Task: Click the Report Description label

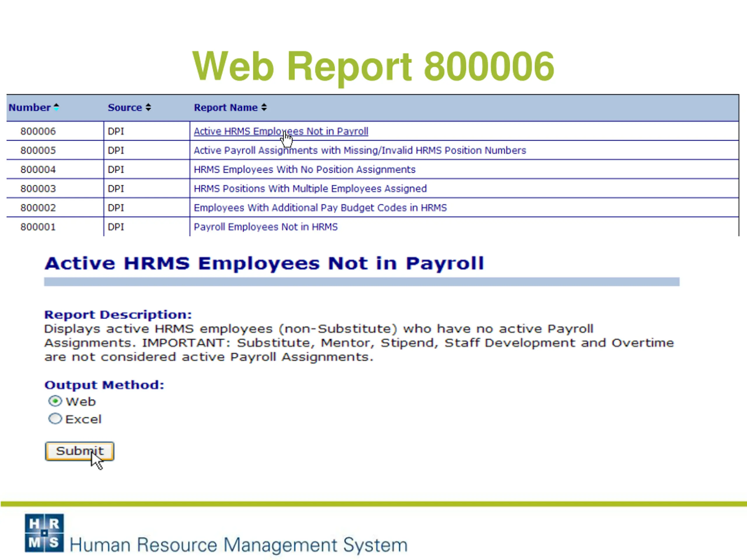Action: point(118,315)
